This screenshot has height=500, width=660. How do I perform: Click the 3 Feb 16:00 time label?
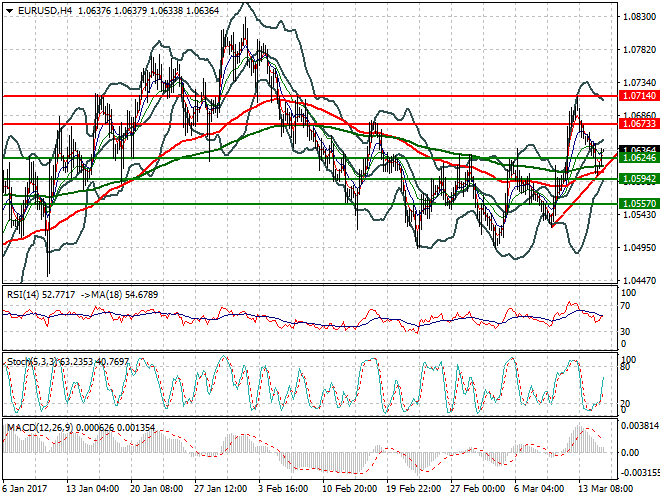[283, 489]
